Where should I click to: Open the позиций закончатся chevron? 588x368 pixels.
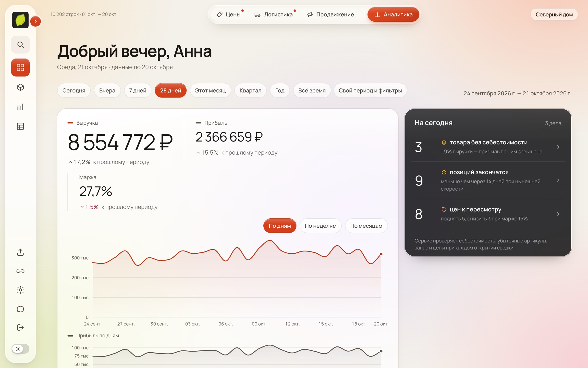point(558,180)
